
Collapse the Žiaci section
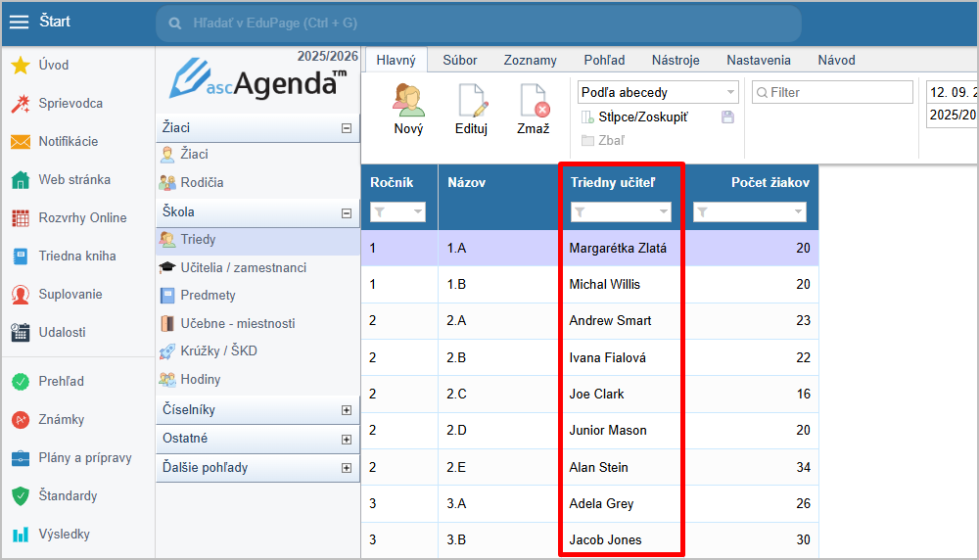(346, 128)
